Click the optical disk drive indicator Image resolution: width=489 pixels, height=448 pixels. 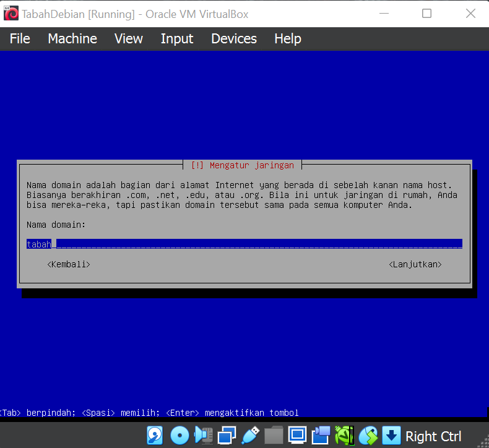coord(180,435)
